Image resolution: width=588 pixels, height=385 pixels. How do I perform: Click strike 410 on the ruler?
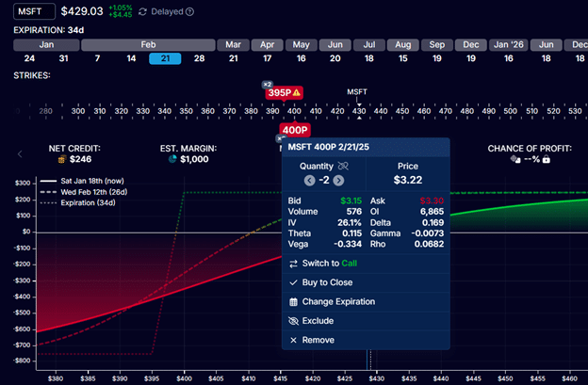coord(316,111)
